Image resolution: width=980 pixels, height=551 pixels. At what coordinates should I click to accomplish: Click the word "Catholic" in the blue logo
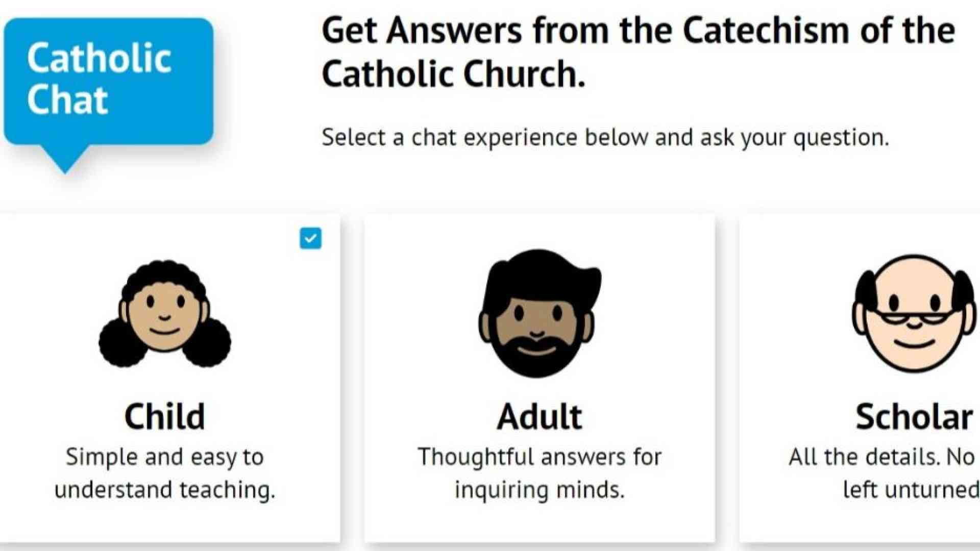pos(99,58)
